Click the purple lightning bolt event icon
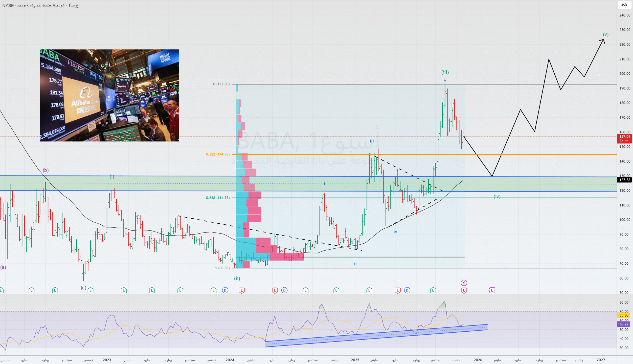This screenshot has width=633, height=364. [464, 283]
